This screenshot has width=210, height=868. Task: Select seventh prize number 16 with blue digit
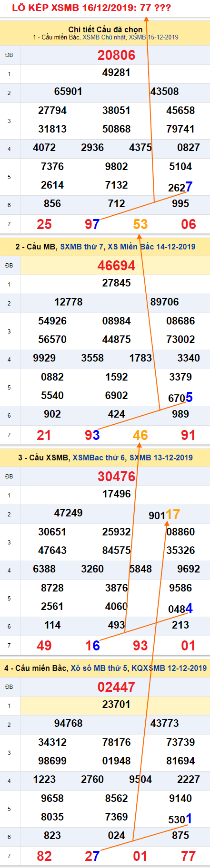pos(92,646)
